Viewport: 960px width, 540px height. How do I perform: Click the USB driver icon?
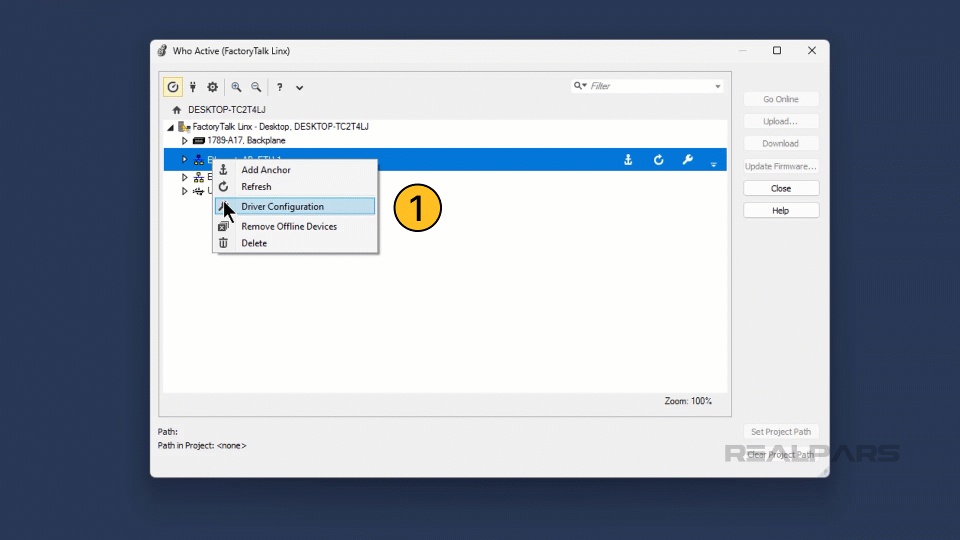click(198, 191)
